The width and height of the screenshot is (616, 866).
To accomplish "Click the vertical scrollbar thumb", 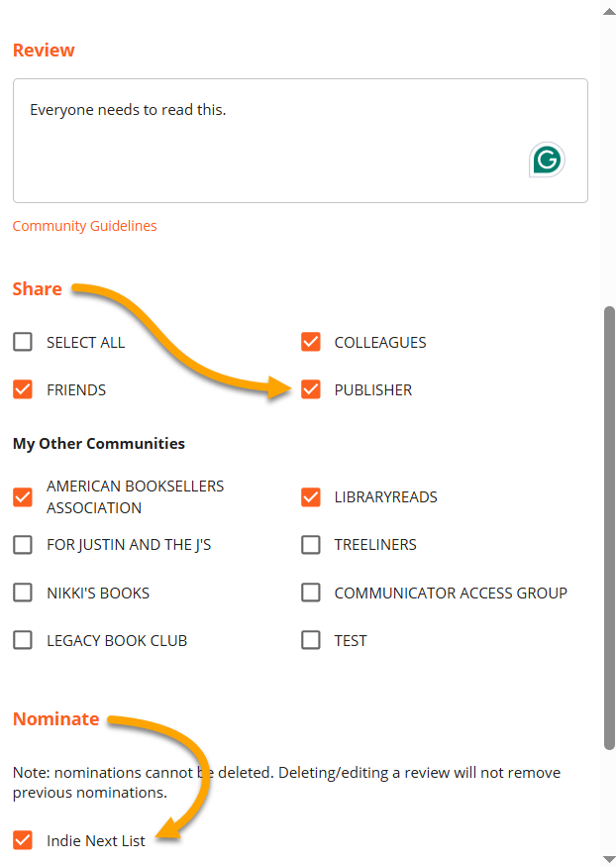I will [x=609, y=525].
